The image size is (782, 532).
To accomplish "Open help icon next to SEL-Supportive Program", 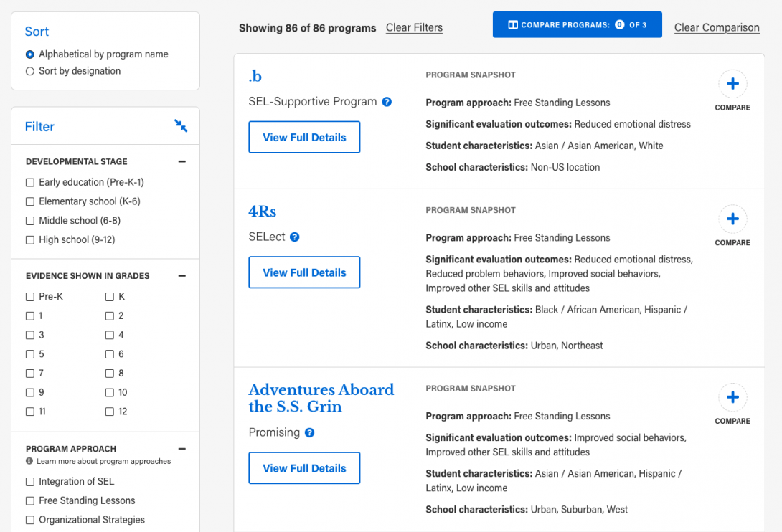I will pyautogui.click(x=387, y=102).
